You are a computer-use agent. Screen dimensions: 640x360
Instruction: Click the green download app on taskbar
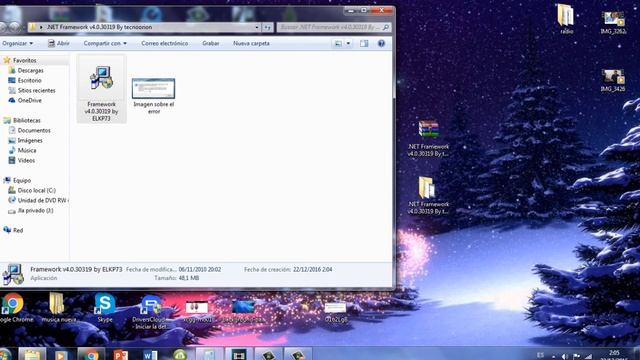pyautogui.click(x=180, y=354)
